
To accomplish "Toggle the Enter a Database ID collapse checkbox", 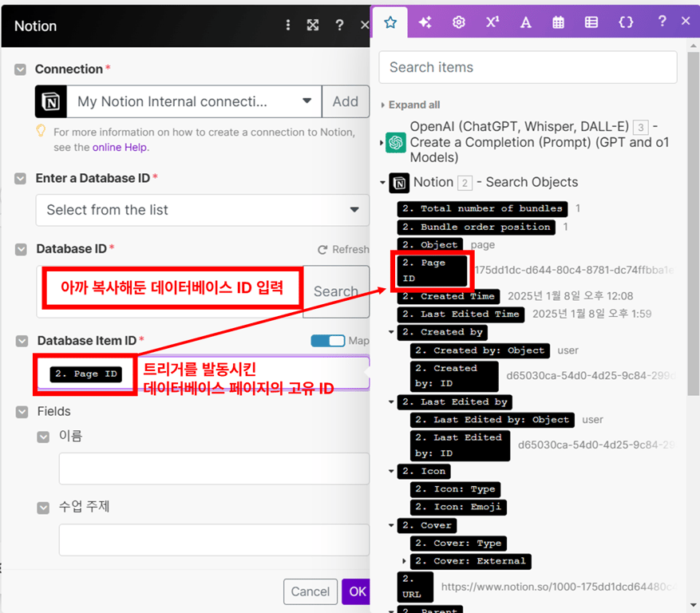I will click(20, 178).
